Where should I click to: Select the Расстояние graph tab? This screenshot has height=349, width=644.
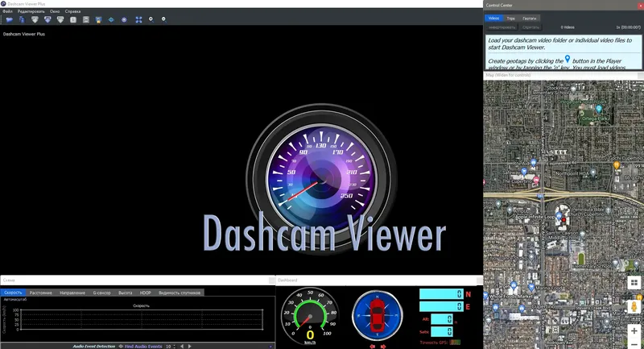pos(41,293)
